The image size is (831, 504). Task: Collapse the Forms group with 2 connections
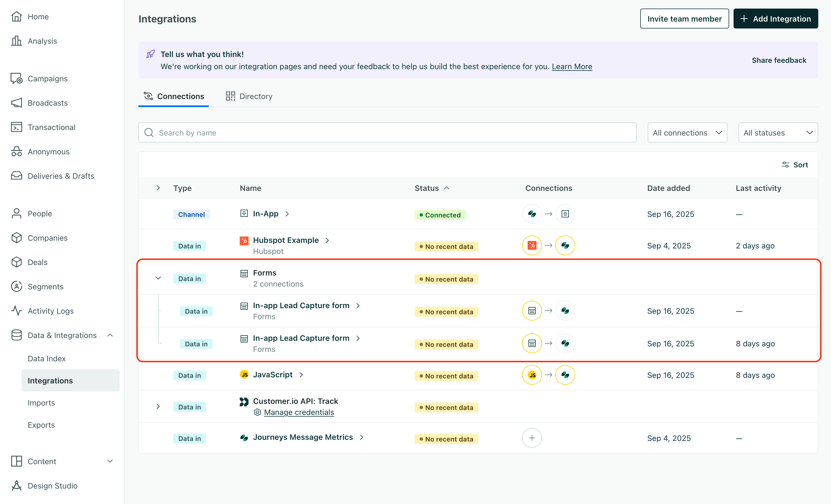click(x=158, y=278)
